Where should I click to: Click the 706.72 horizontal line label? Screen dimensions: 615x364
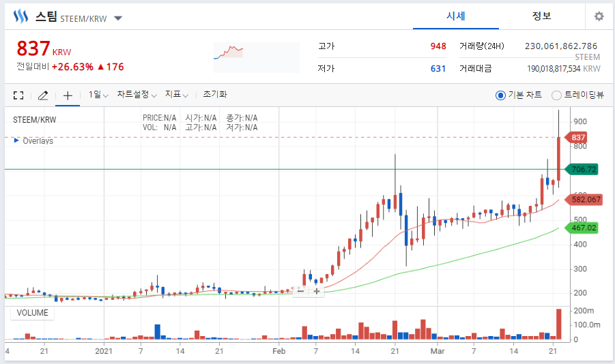click(582, 170)
